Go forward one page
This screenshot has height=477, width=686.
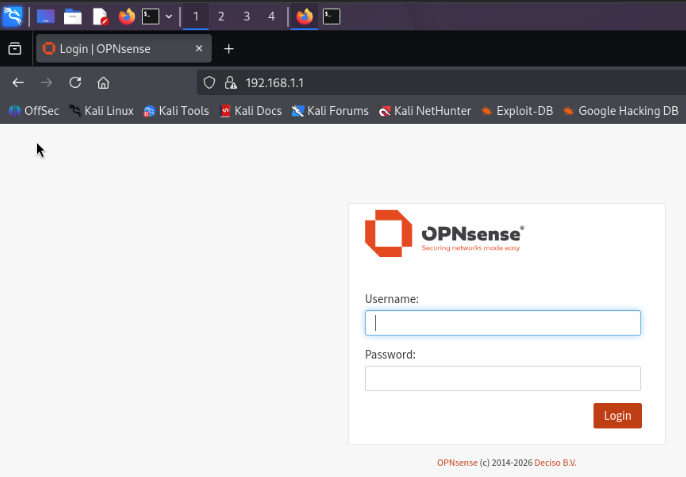click(x=46, y=83)
